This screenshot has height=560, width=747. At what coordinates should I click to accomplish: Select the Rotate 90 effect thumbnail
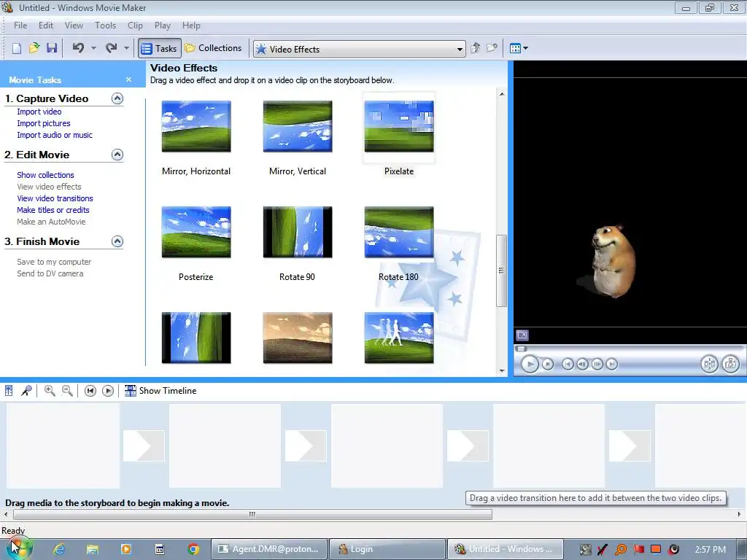(298, 232)
